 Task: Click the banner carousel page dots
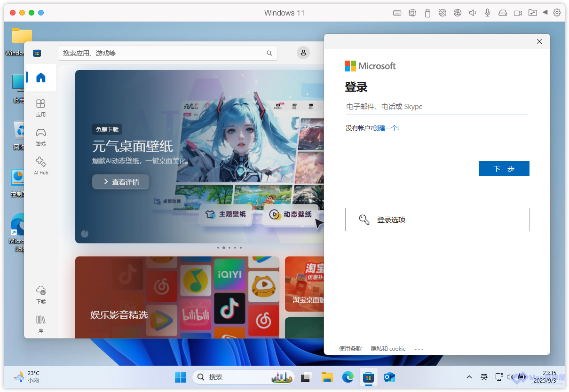pyautogui.click(x=229, y=247)
